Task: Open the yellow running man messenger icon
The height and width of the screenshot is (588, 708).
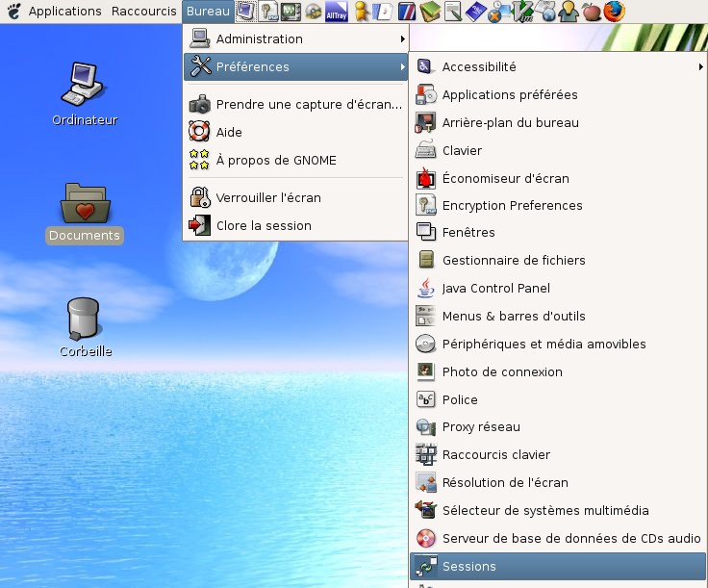Action: (x=361, y=11)
